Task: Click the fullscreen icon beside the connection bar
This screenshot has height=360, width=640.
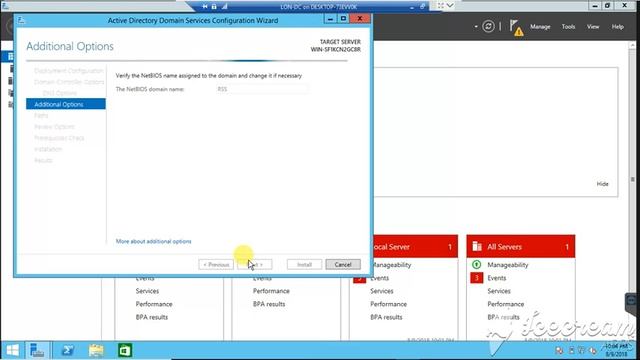Action: tap(441, 6)
